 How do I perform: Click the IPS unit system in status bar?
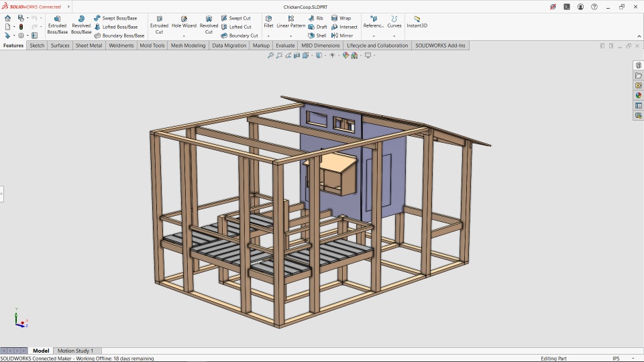(616, 359)
